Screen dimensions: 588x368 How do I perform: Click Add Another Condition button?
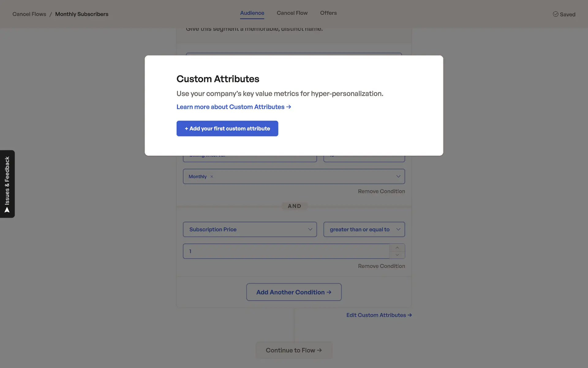[294, 292]
